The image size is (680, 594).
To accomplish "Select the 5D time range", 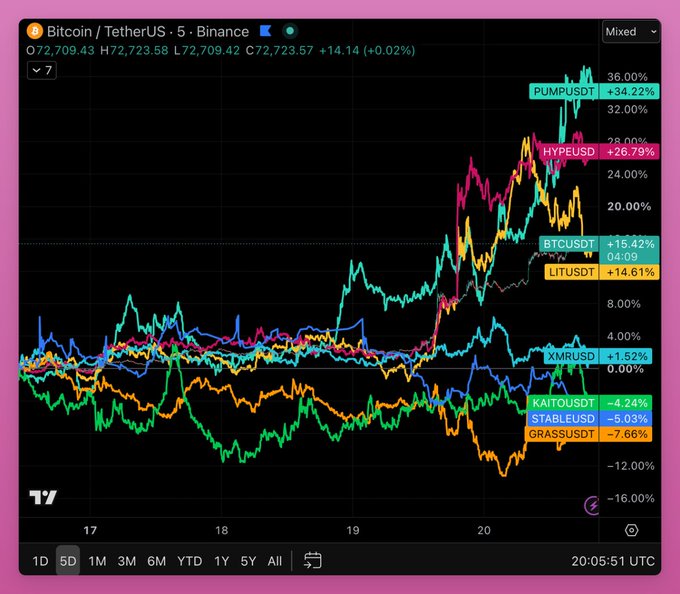I will (68, 561).
